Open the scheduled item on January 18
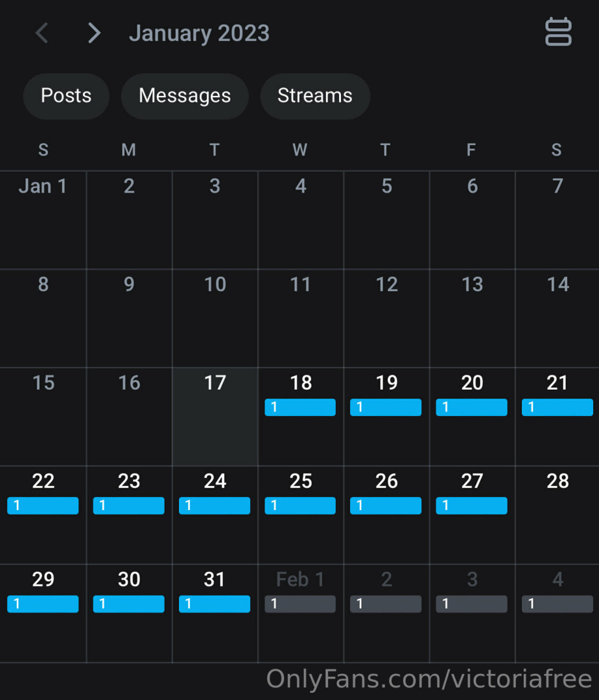599x700 pixels. [300, 407]
